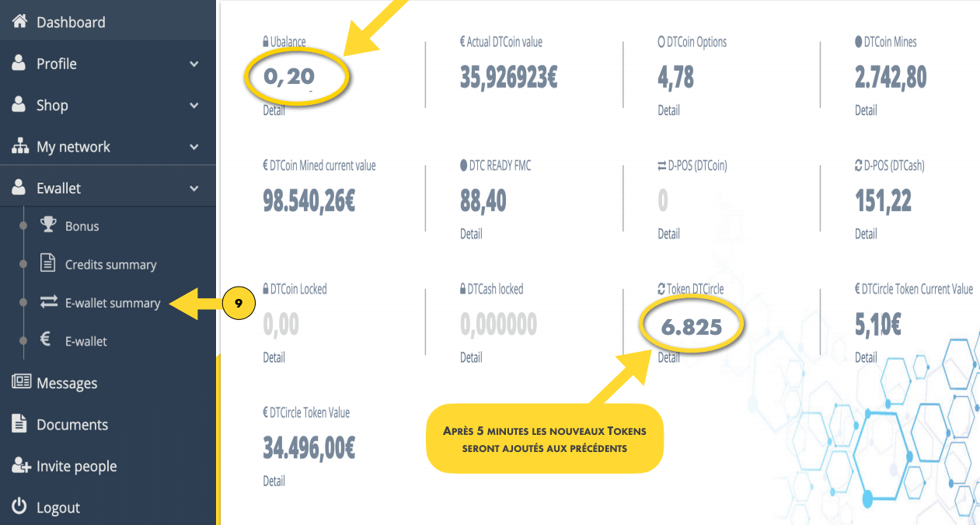Click the E-wallet euro icon
The height and width of the screenshot is (525, 980).
(x=47, y=340)
